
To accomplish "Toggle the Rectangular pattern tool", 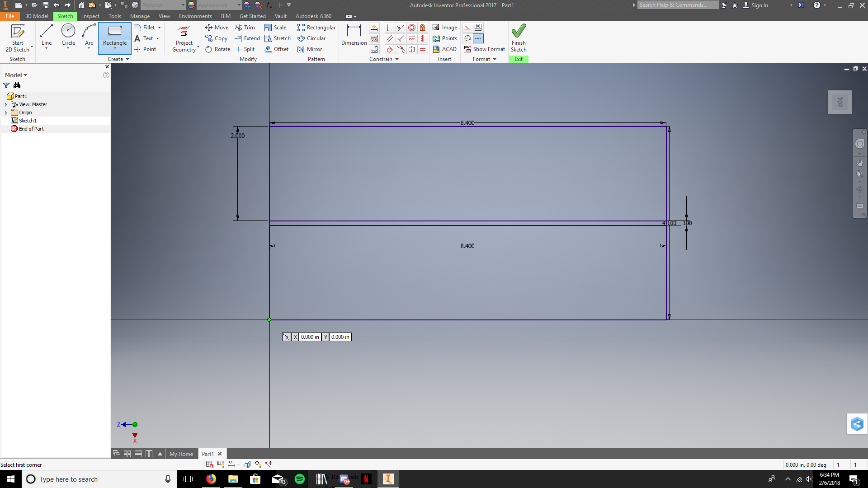I will pyautogui.click(x=316, y=27).
